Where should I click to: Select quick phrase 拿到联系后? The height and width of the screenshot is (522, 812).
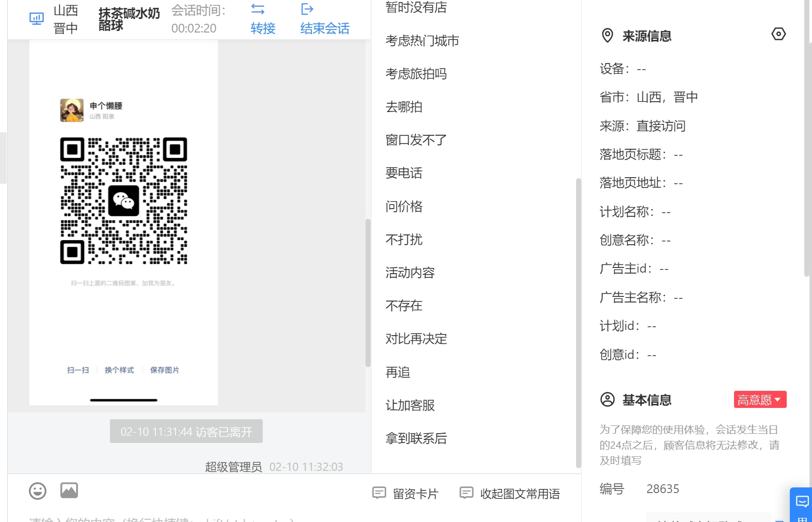[x=416, y=438]
